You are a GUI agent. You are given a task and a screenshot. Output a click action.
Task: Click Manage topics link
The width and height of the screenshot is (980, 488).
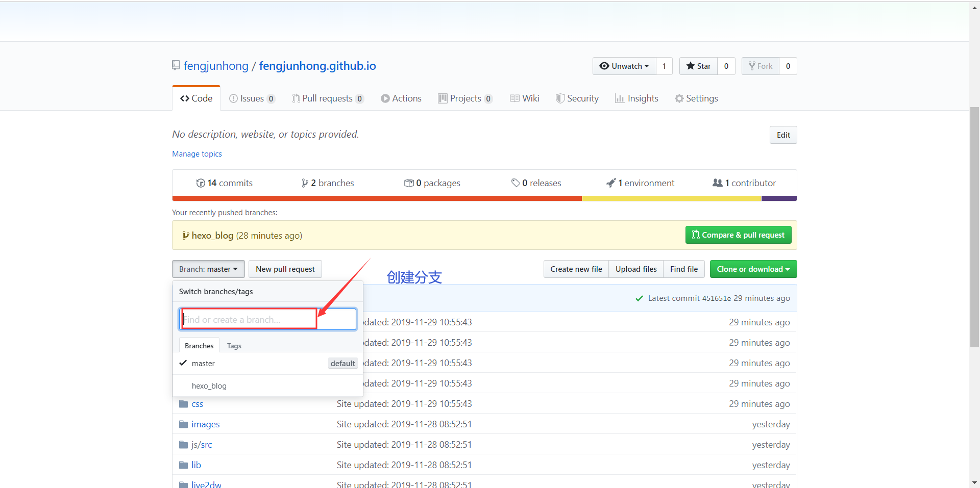coord(197,154)
